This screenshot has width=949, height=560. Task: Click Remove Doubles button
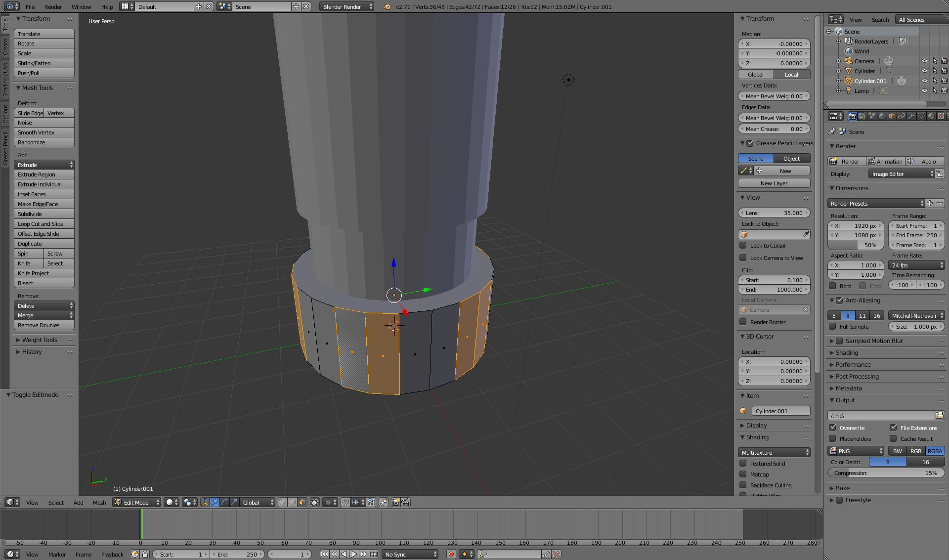44,325
